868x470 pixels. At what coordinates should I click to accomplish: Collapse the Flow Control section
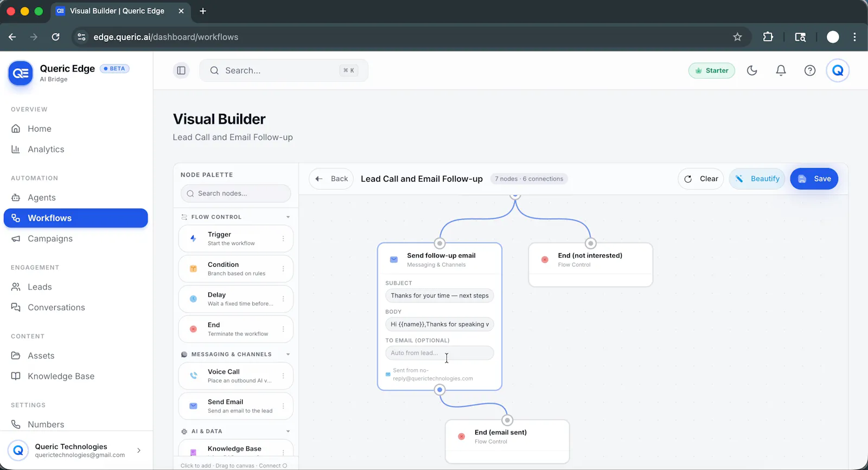(288, 217)
